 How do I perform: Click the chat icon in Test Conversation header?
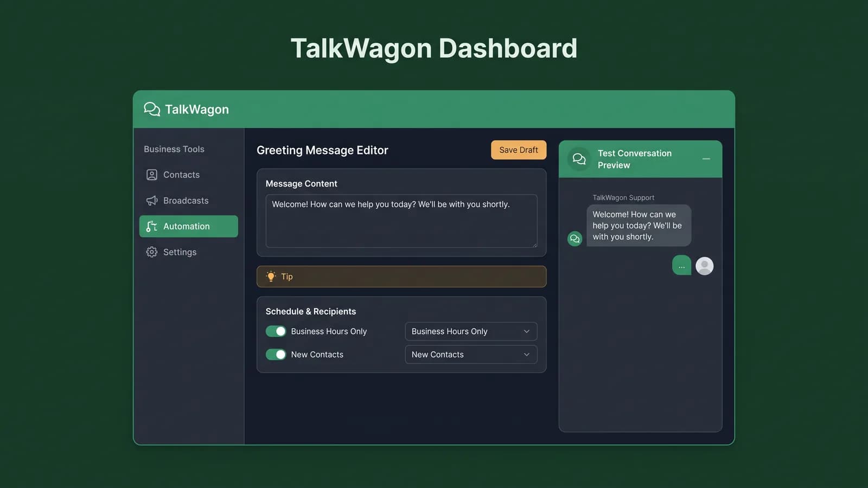click(x=579, y=159)
